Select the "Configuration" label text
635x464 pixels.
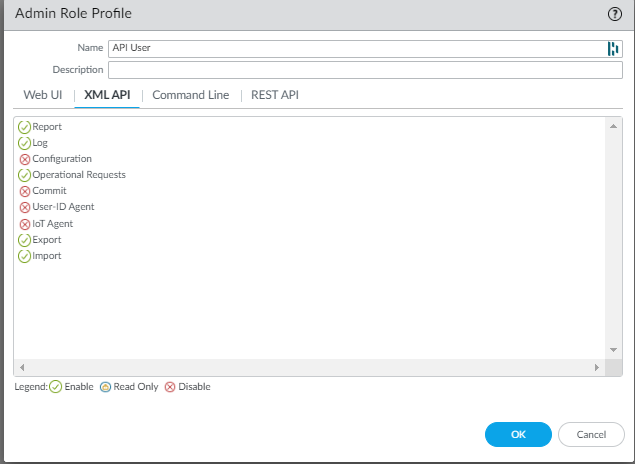[x=62, y=159]
